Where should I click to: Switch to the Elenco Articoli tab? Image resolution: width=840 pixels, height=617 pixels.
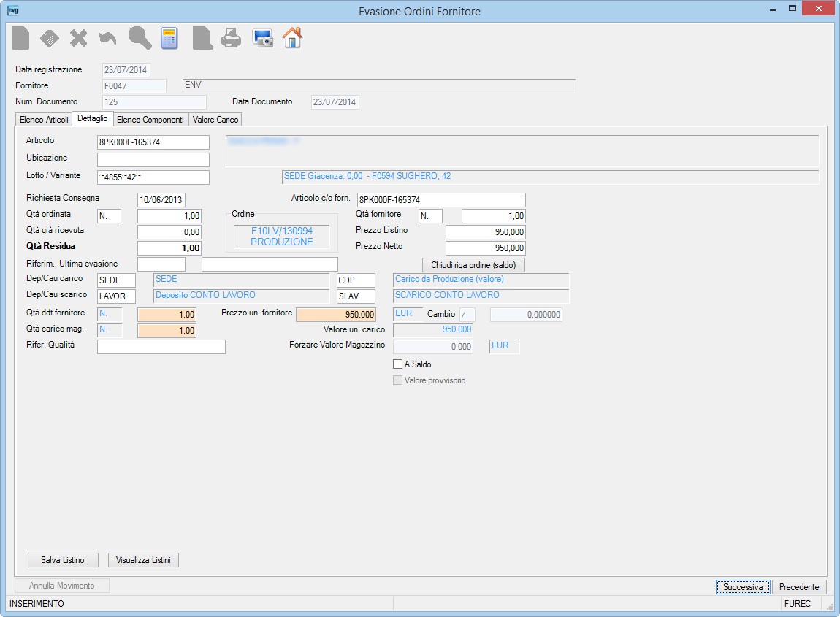click(x=44, y=120)
